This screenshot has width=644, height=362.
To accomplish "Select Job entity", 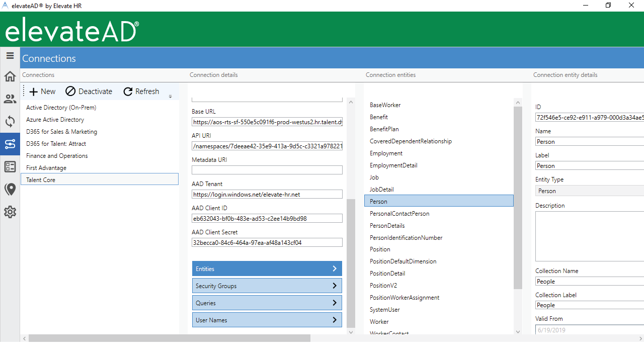I will click(x=439, y=177).
